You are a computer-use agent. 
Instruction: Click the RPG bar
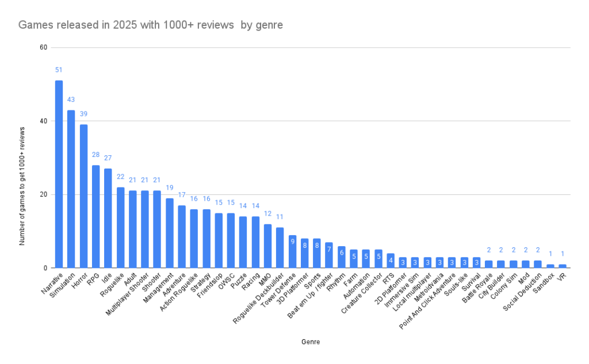pos(95,216)
